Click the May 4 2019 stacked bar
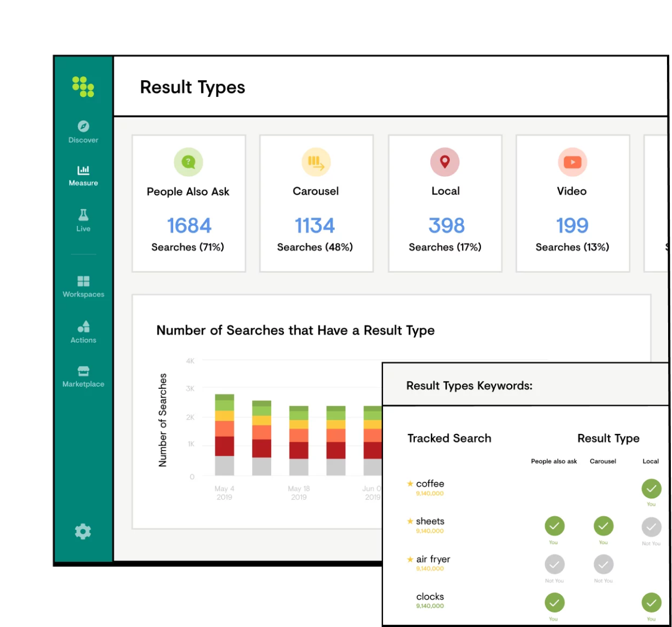The image size is (672, 627). pos(224,435)
